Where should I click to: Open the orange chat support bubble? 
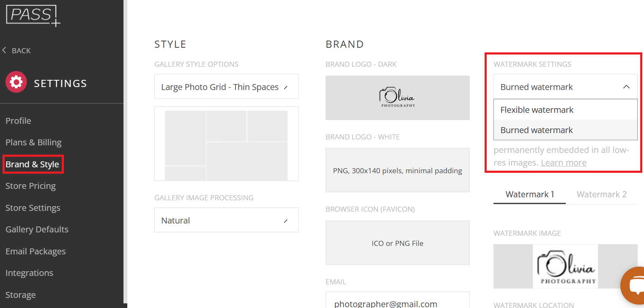pos(633,286)
